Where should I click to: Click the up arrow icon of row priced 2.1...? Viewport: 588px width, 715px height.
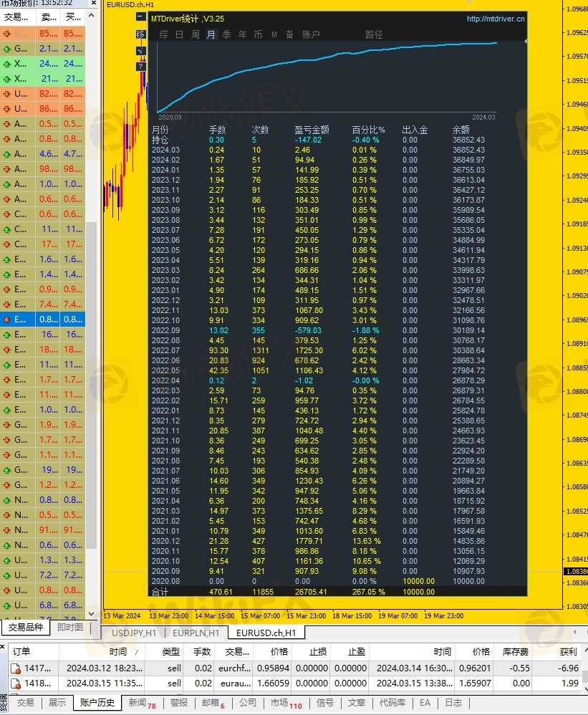[x=7, y=49]
